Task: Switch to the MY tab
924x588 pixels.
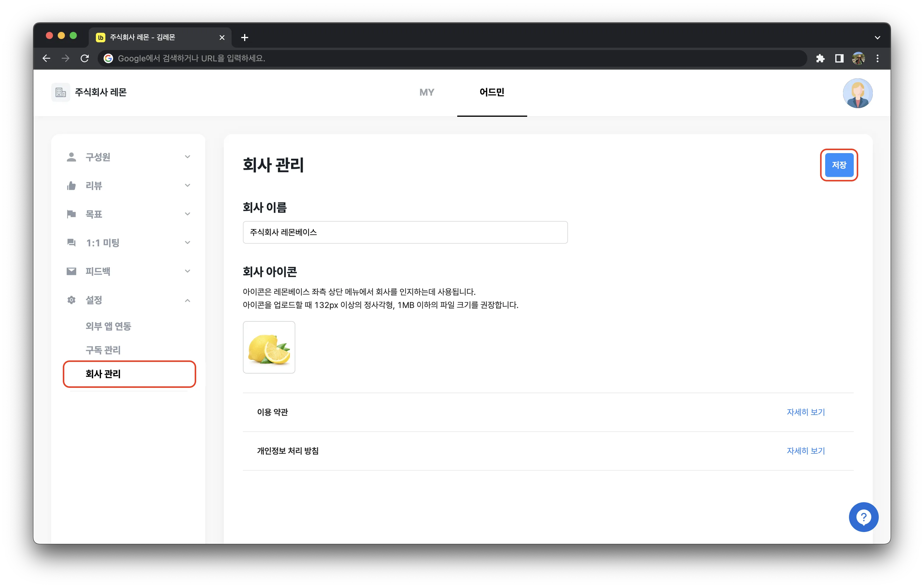Action: pyautogui.click(x=427, y=92)
